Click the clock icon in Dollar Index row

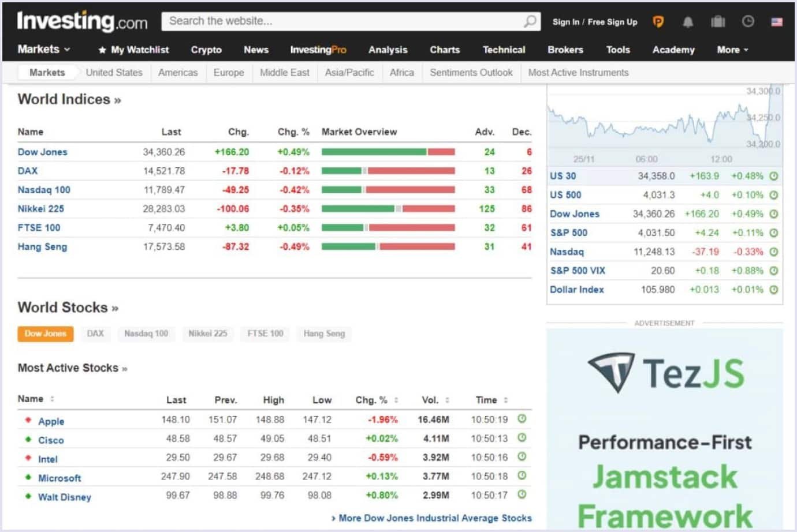[774, 290]
